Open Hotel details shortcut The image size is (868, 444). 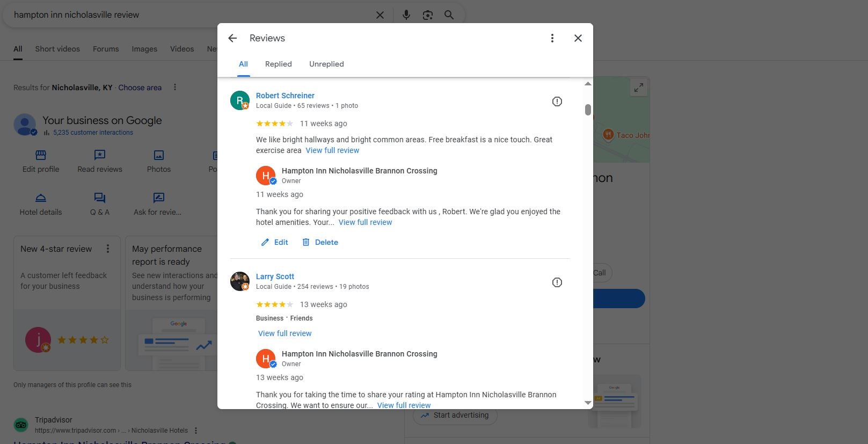[41, 204]
